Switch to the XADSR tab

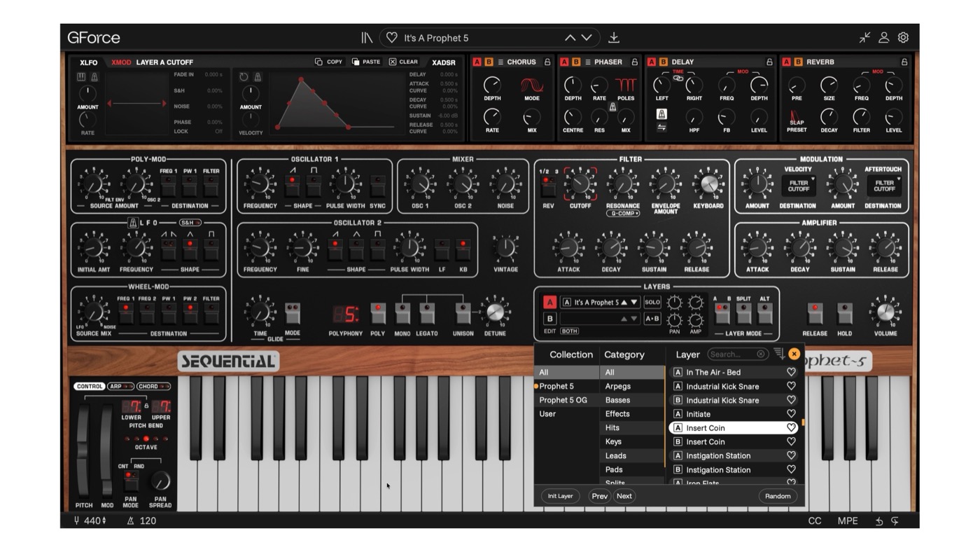[445, 62]
